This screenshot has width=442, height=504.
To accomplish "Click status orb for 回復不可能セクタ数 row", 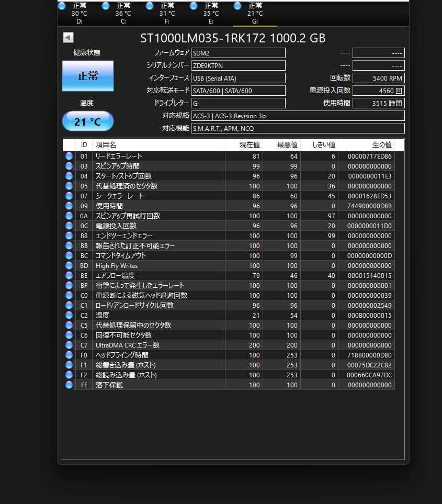I will 69,335.
